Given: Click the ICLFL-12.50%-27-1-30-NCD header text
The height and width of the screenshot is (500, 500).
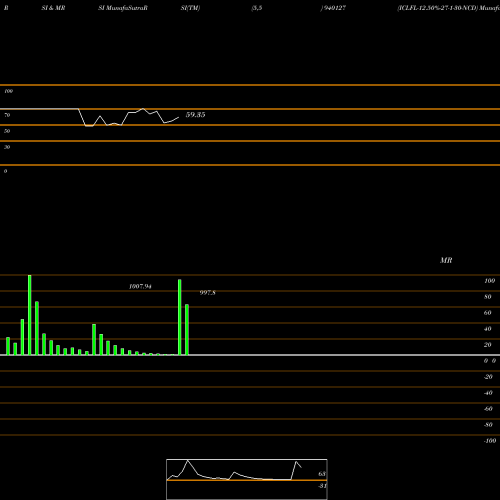Looking at the screenshot, I should (x=437, y=8).
